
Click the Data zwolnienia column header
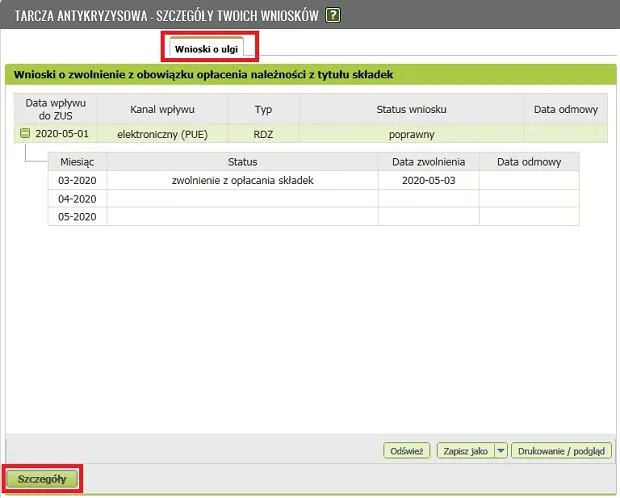point(428,161)
